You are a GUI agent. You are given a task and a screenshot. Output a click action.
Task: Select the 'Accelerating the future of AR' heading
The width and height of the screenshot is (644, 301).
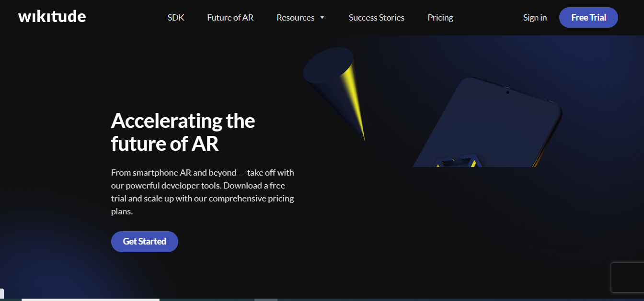(183, 132)
